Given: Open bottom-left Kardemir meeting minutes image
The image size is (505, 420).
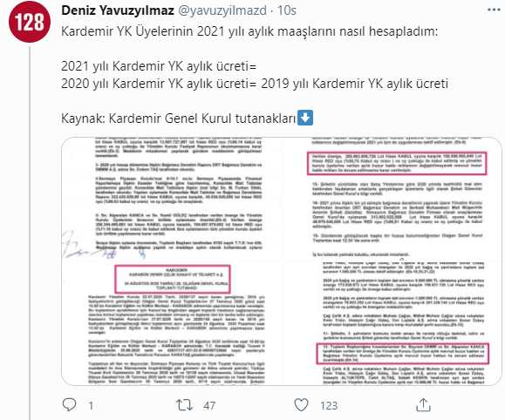Looking at the screenshot, I should click(x=171, y=323).
